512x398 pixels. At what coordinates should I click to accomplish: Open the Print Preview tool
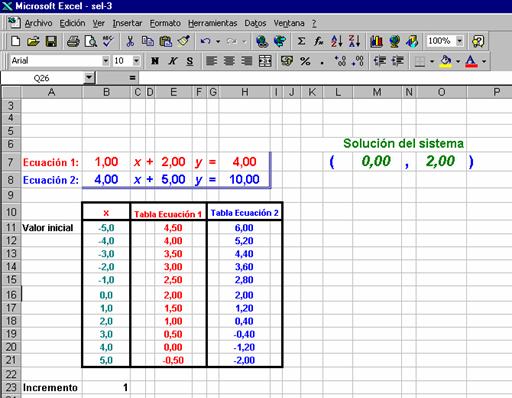(x=91, y=41)
